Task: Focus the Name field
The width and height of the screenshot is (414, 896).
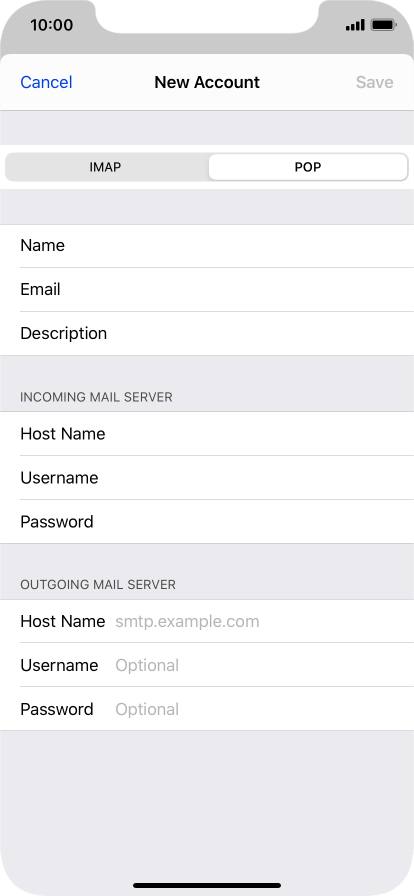Action: [x=207, y=246]
